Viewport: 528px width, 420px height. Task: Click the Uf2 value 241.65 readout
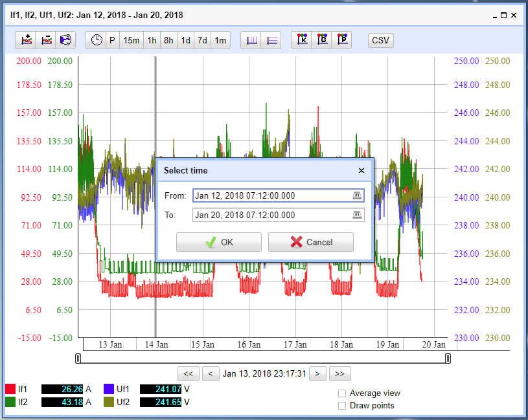161,402
